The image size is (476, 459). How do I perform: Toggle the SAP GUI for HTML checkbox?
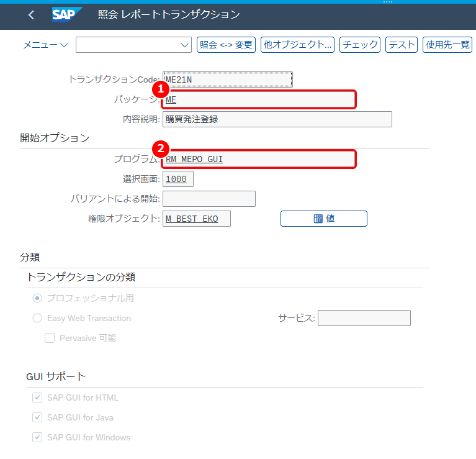[37, 398]
